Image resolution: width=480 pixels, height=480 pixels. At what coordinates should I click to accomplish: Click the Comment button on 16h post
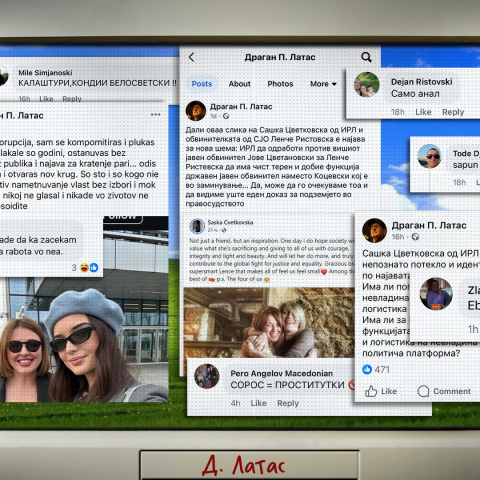444,391
